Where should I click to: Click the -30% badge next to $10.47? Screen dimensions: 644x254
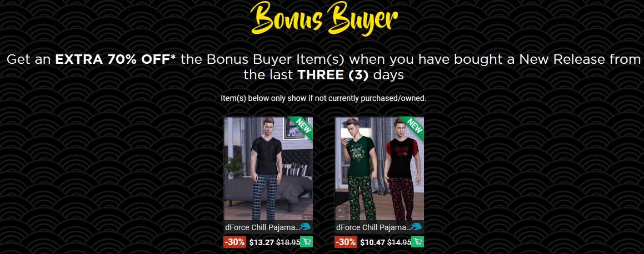pos(346,242)
